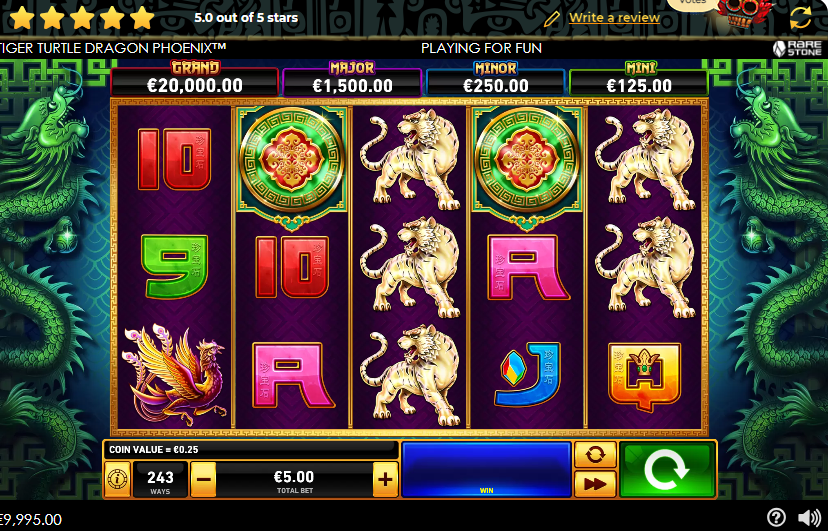The width and height of the screenshot is (828, 531).
Task: Select the fifth rating star
Action: 143,18
